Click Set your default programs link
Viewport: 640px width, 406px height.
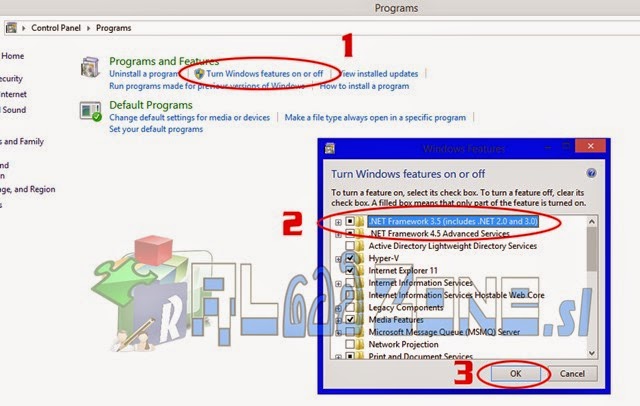tap(156, 129)
